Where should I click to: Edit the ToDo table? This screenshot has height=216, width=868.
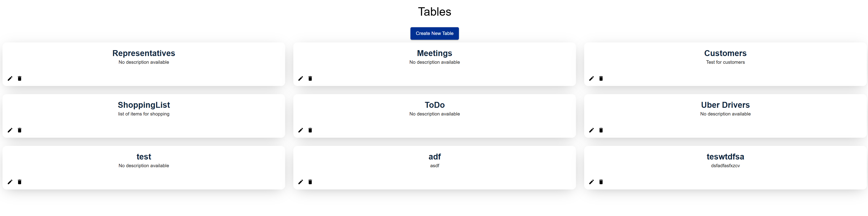pyautogui.click(x=301, y=130)
